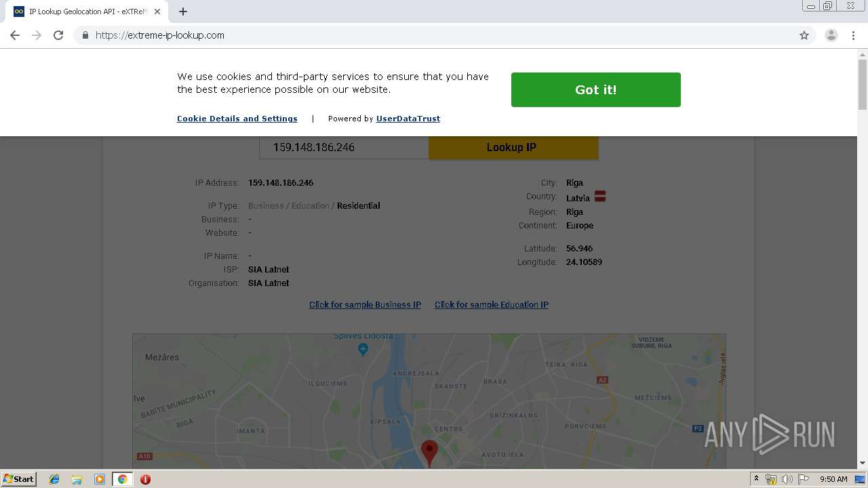Click the Longitude value 24.10589

[584, 262]
